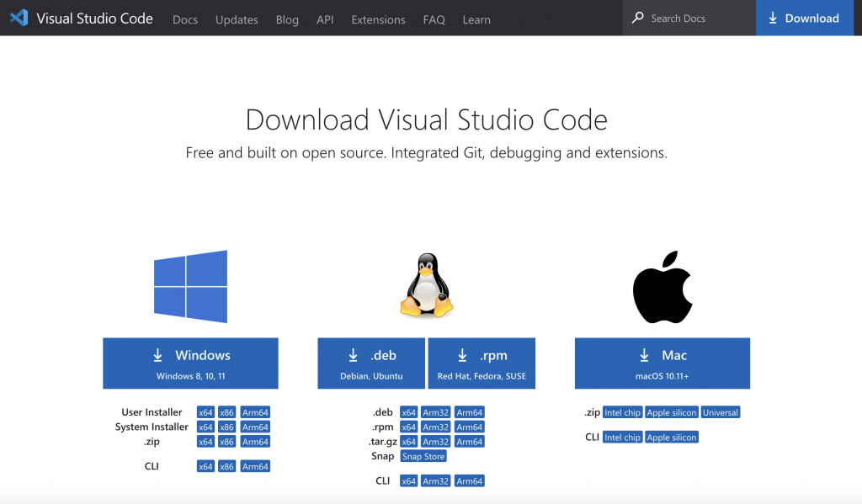The width and height of the screenshot is (862, 504).
Task: Pick Windows CLI x64 link
Action: (205, 466)
